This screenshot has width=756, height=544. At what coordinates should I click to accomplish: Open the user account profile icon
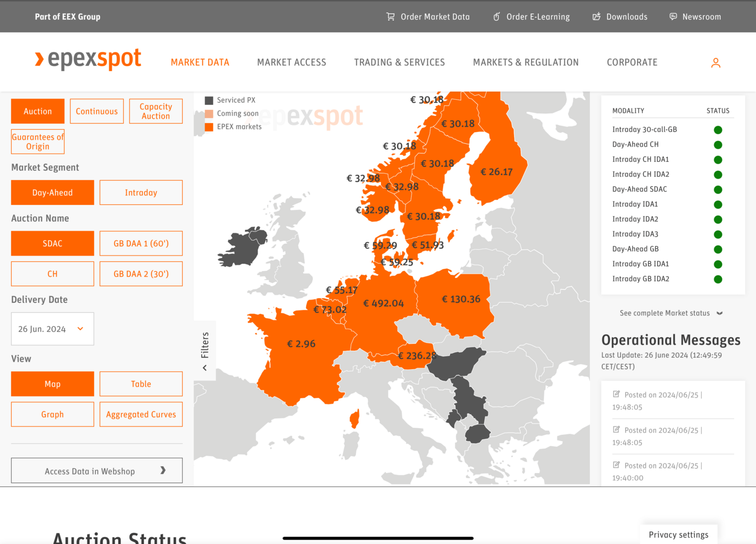click(x=716, y=63)
